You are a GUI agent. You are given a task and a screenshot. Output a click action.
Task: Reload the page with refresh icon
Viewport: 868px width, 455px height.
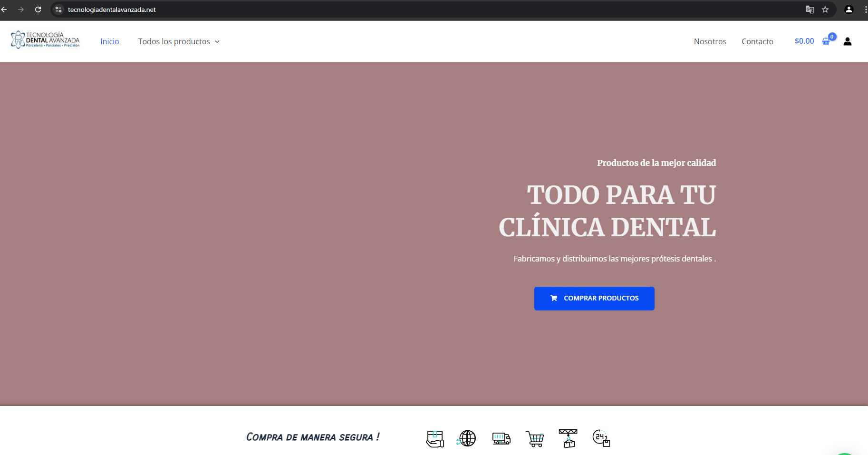(38, 10)
